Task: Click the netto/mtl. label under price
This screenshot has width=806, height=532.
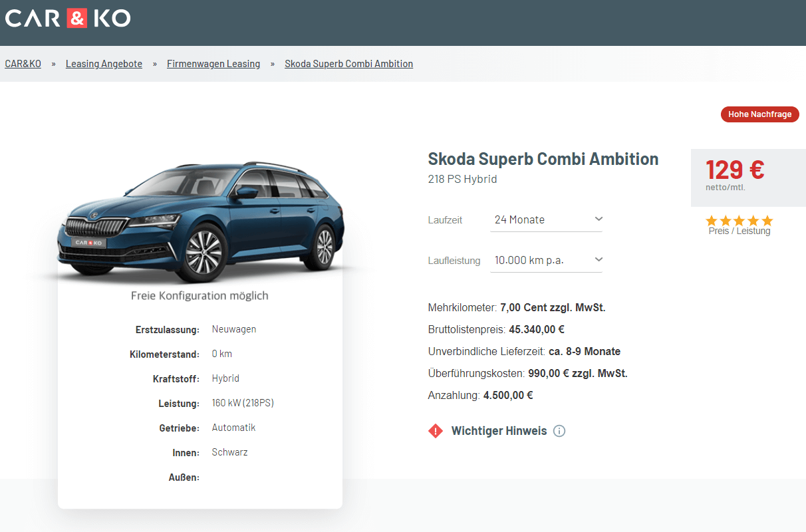Action: (x=726, y=188)
